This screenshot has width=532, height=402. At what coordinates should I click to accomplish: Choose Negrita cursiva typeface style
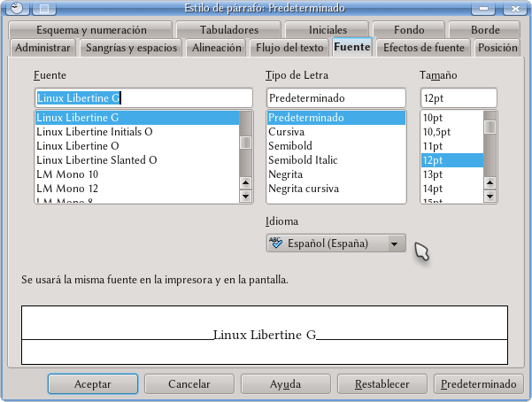point(303,189)
